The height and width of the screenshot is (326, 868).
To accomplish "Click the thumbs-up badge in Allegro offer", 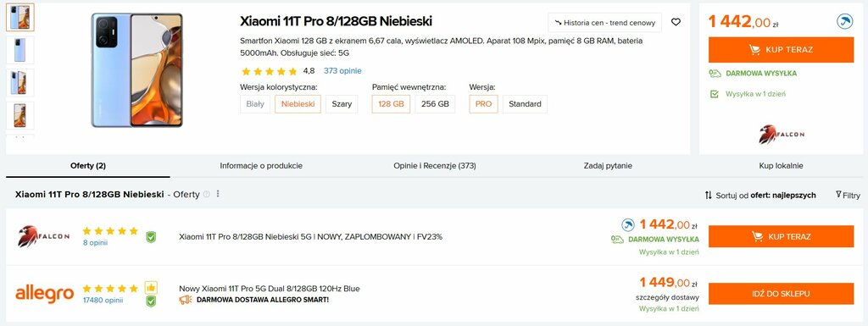I will click(x=151, y=287).
